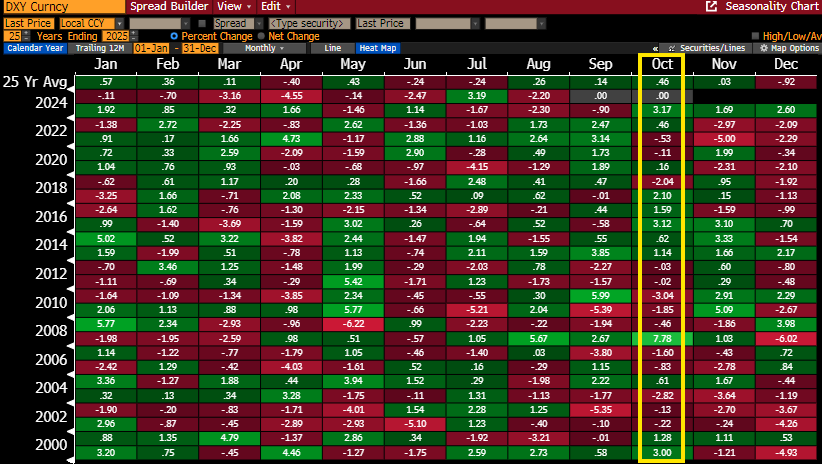
Task: Click the Spread Builder button
Action: 169,6
